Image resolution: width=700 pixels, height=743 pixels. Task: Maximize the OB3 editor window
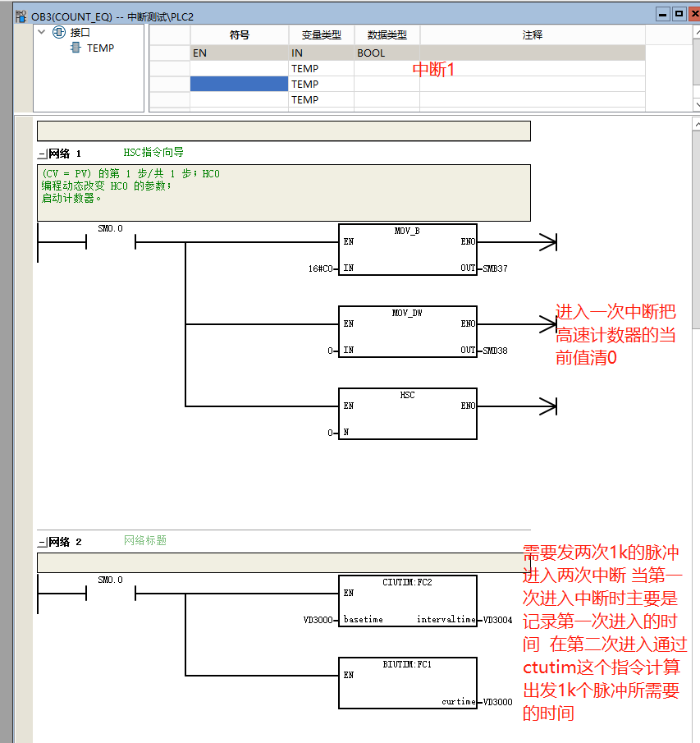(679, 14)
